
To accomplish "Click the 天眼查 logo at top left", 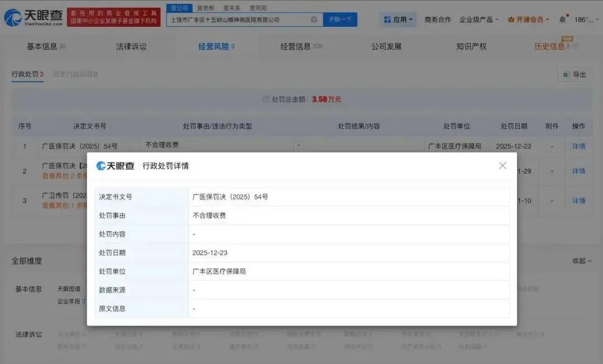I will (x=33, y=18).
